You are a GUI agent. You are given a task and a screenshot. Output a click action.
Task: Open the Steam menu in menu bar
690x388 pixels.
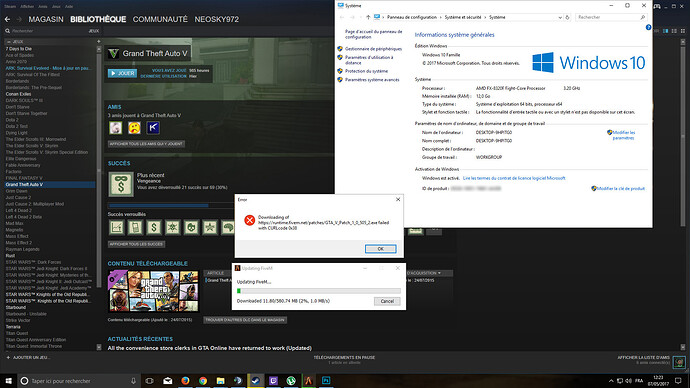click(x=10, y=7)
